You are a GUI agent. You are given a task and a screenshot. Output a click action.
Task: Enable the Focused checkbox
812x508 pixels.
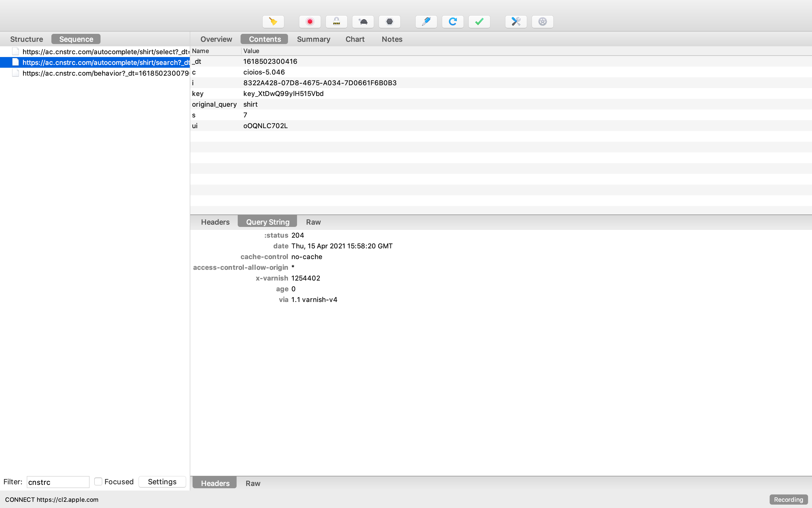(98, 481)
